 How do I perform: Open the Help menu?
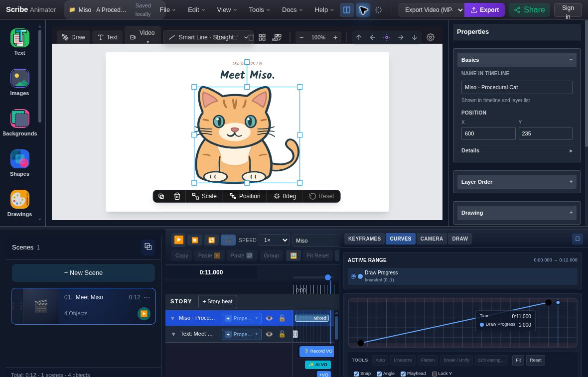point(324,10)
